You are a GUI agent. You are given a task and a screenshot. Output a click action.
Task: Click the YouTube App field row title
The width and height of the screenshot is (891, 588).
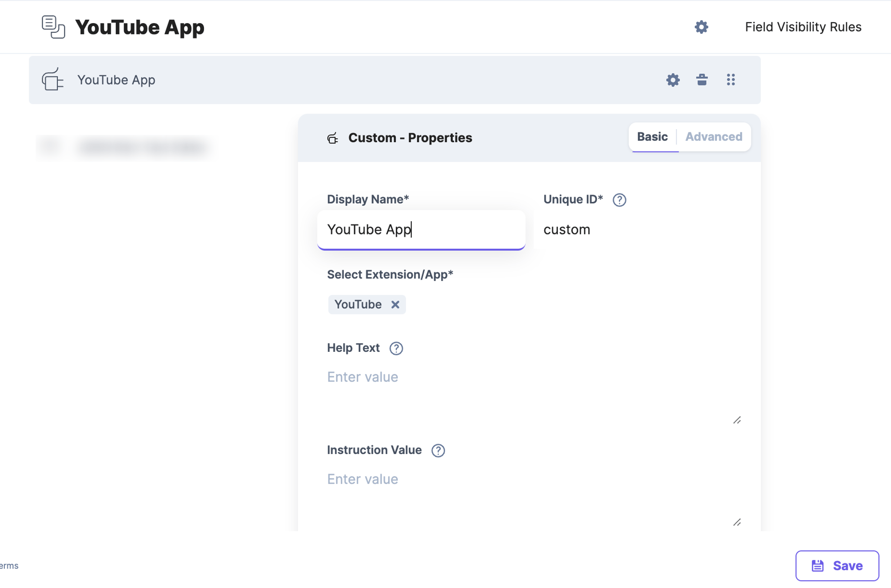[x=116, y=80]
